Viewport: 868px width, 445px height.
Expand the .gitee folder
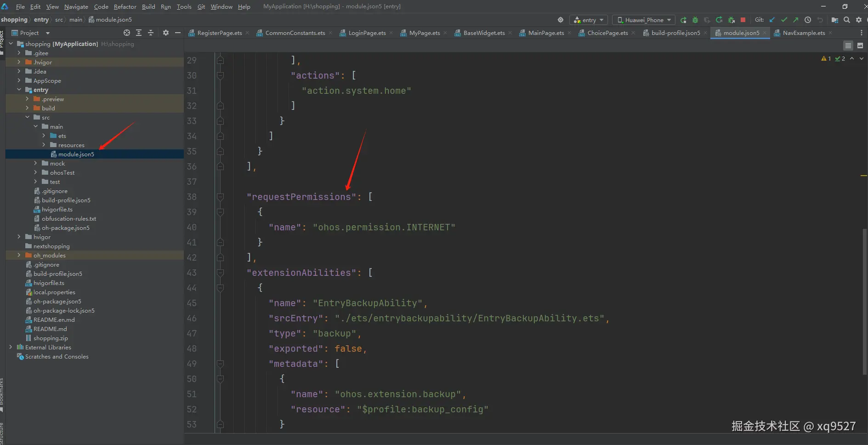click(x=19, y=53)
